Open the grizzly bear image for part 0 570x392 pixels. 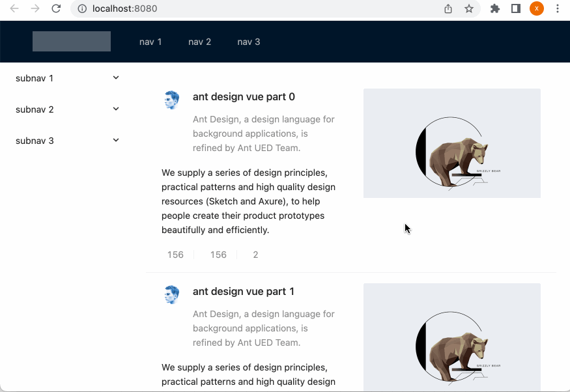coord(452,143)
